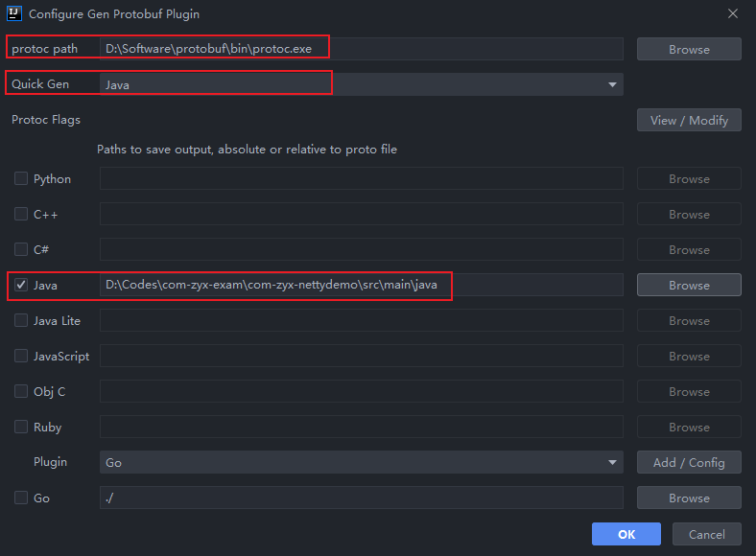Browse for the Go output path

point(689,498)
